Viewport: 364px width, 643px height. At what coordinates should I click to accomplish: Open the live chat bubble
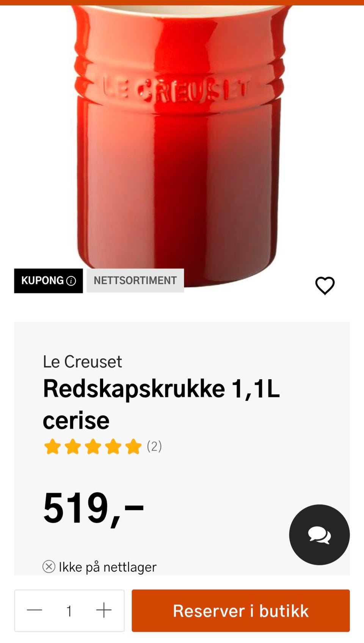319,534
